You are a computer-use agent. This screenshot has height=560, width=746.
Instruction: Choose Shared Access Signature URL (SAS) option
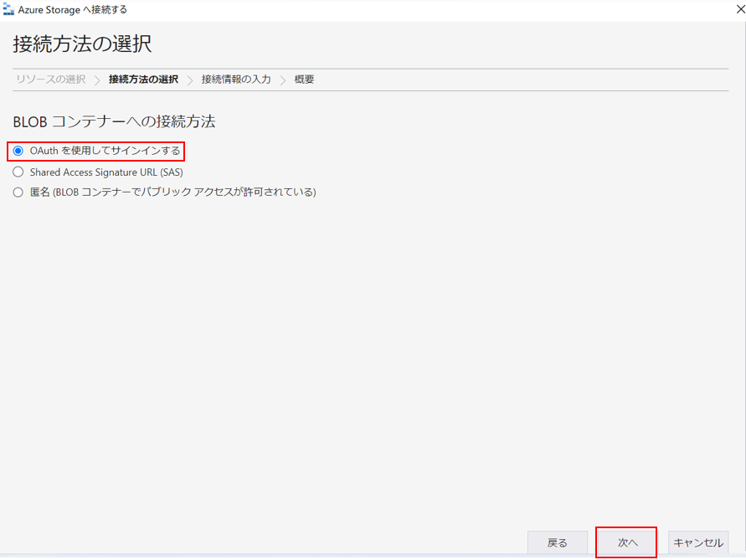18,172
